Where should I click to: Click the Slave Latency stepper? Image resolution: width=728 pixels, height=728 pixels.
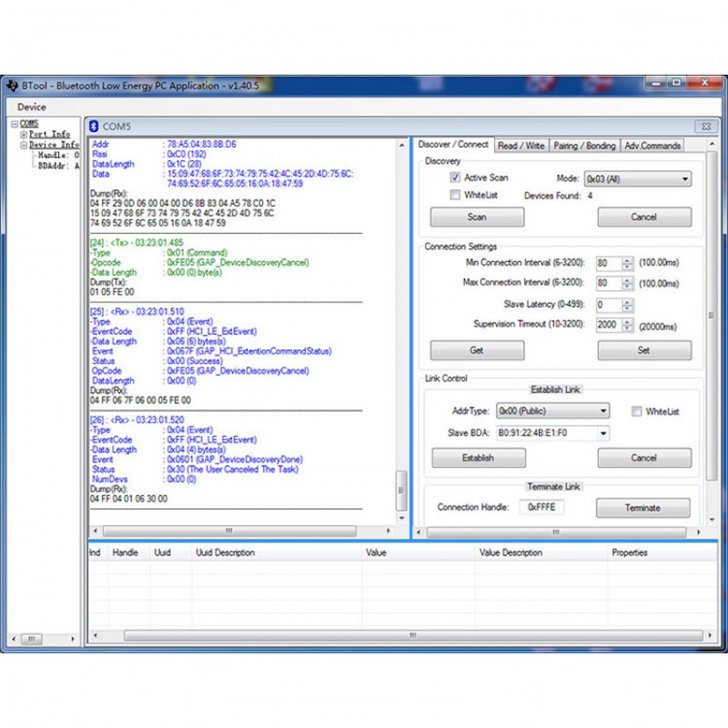[627, 305]
